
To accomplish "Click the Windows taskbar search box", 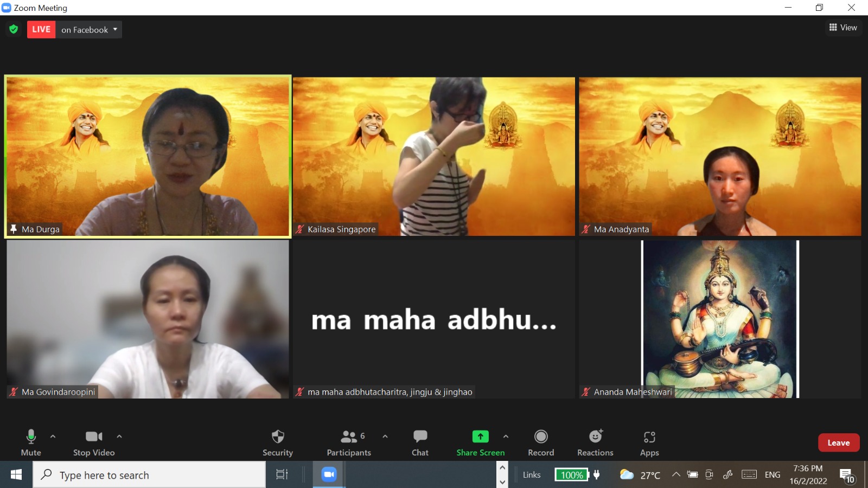I will point(149,475).
